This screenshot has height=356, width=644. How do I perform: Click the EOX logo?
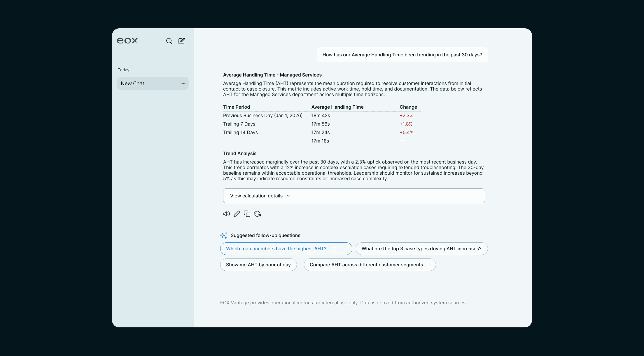pyautogui.click(x=127, y=41)
